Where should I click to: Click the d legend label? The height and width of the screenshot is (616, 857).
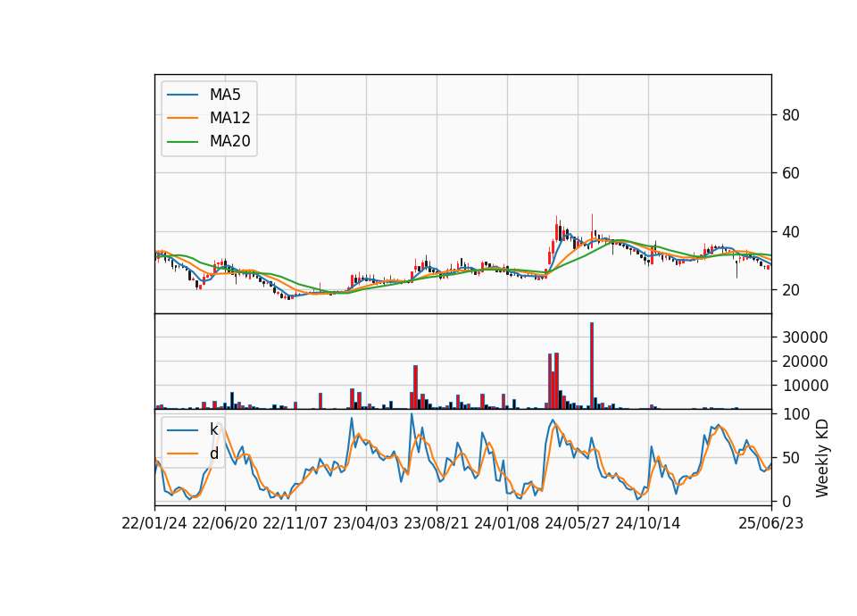(x=213, y=454)
